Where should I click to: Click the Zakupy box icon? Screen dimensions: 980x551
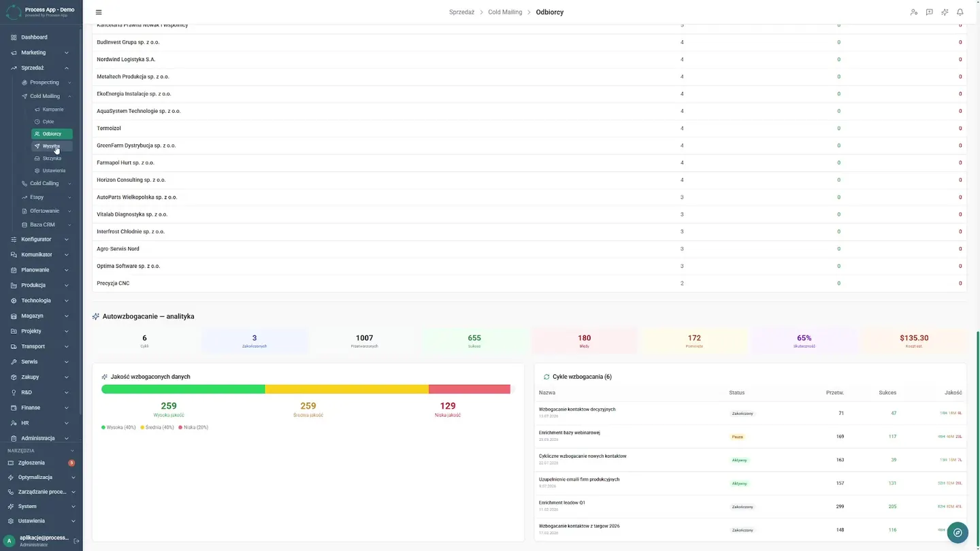[14, 377]
